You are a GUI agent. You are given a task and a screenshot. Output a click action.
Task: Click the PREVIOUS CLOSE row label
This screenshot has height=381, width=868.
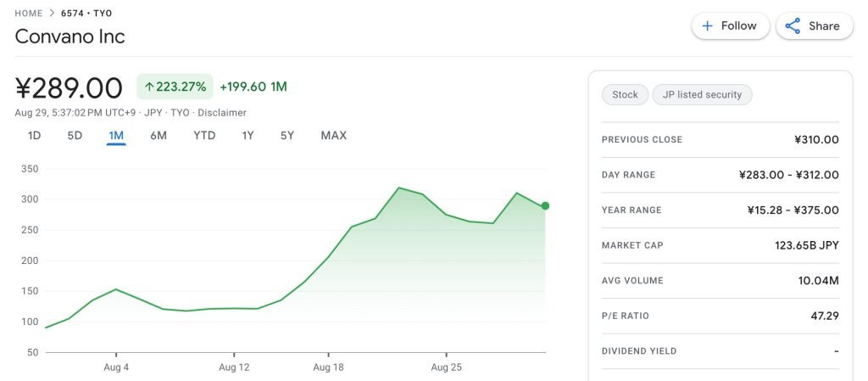click(x=642, y=140)
